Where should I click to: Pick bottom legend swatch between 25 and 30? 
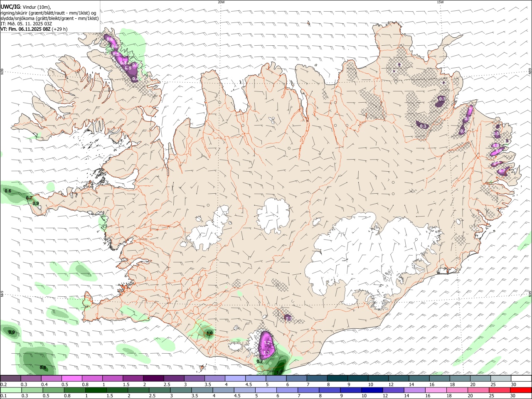coord(500,390)
